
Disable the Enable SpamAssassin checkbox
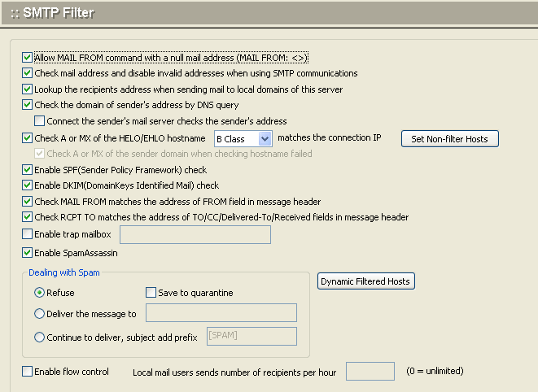click(x=28, y=253)
